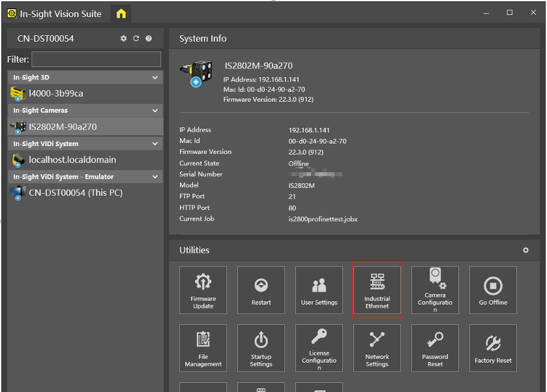Open License Configuration utility

point(319,348)
